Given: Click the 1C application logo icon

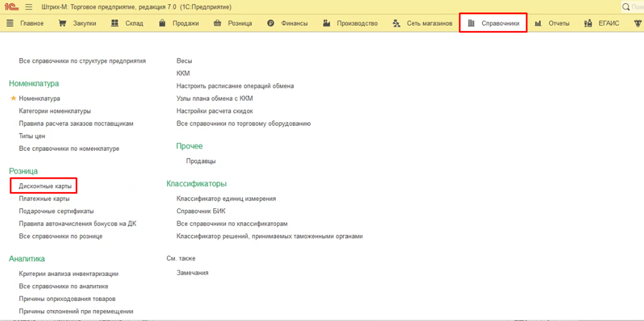Looking at the screenshot, I should [x=11, y=6].
